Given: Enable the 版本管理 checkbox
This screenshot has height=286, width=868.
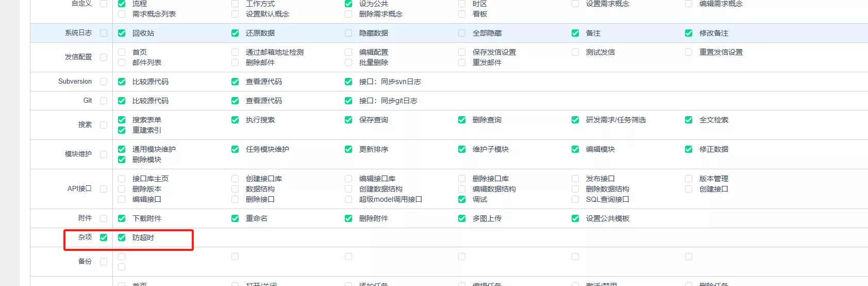Looking at the screenshot, I should 689,179.
